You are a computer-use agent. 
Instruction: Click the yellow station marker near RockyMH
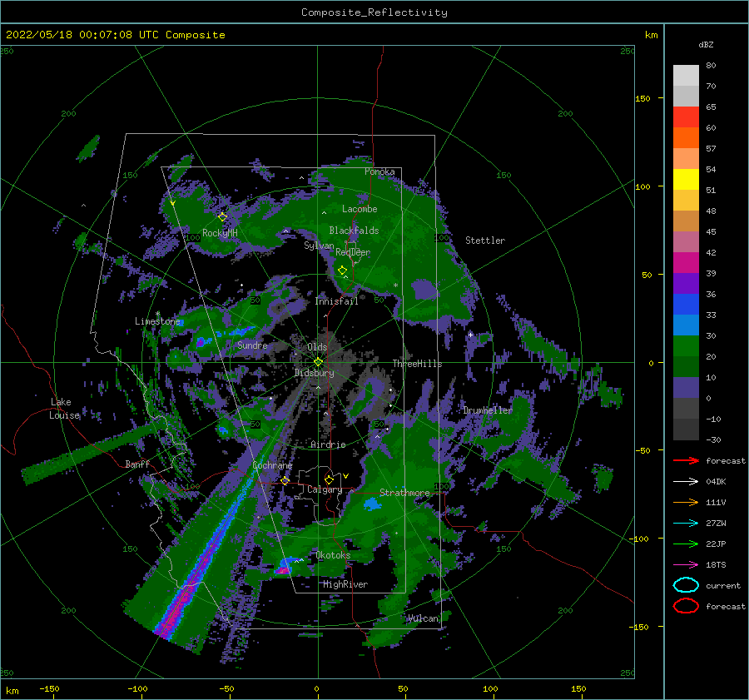222,217
